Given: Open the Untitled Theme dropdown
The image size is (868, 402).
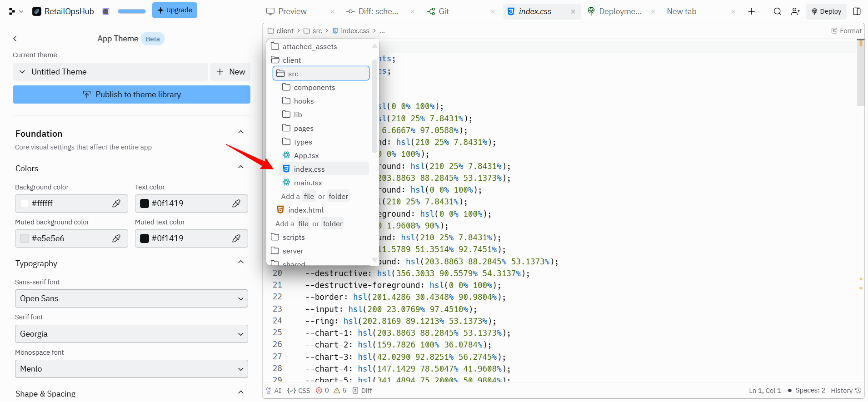Looking at the screenshot, I should 110,72.
